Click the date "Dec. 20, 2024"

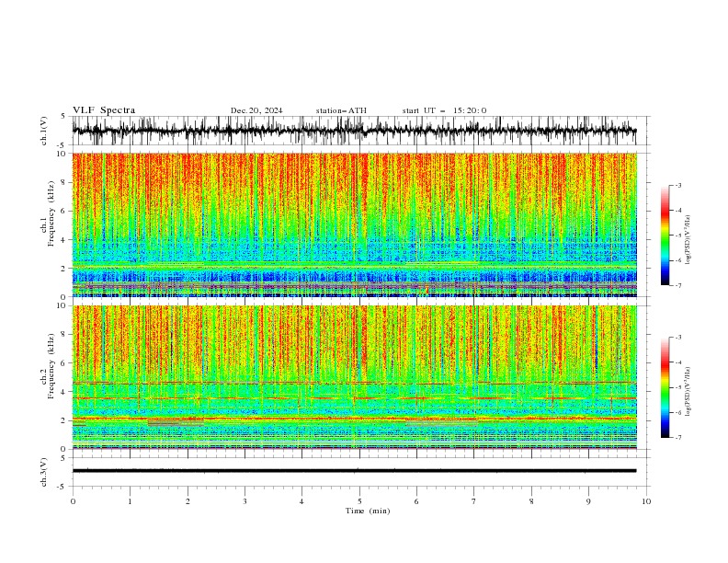[x=256, y=110]
